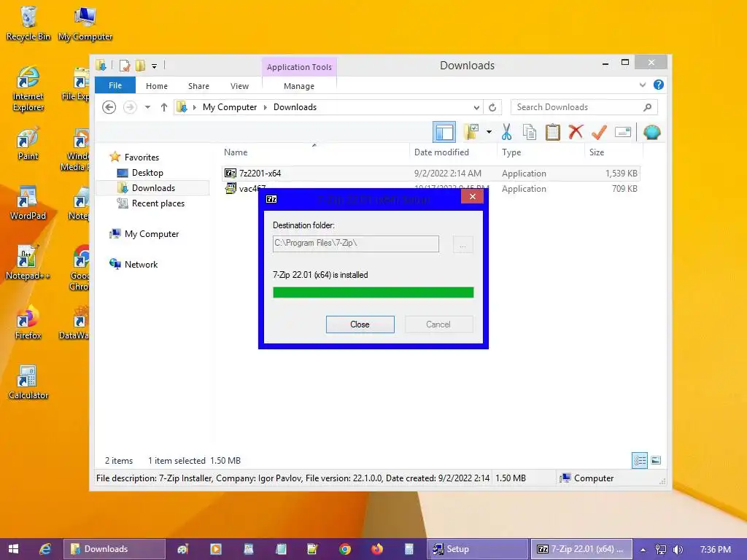Open Firefox desktop shortcut
Image resolution: width=747 pixels, height=560 pixels.
(28, 322)
